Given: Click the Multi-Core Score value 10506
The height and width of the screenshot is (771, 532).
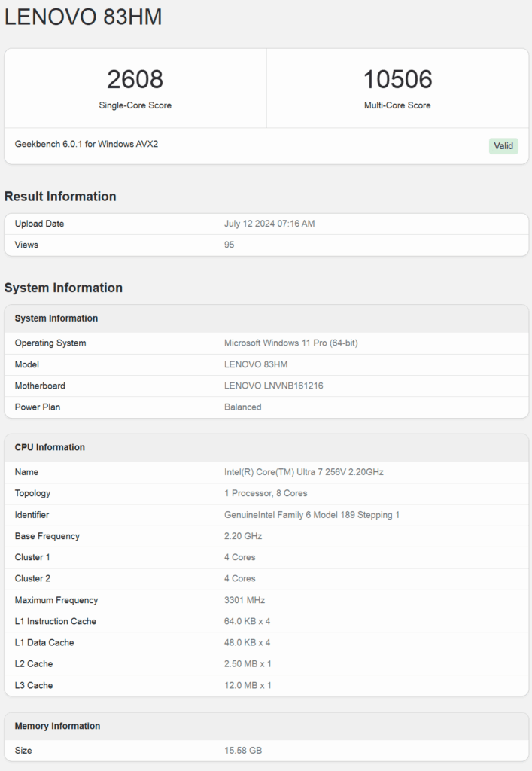Looking at the screenshot, I should (x=397, y=79).
